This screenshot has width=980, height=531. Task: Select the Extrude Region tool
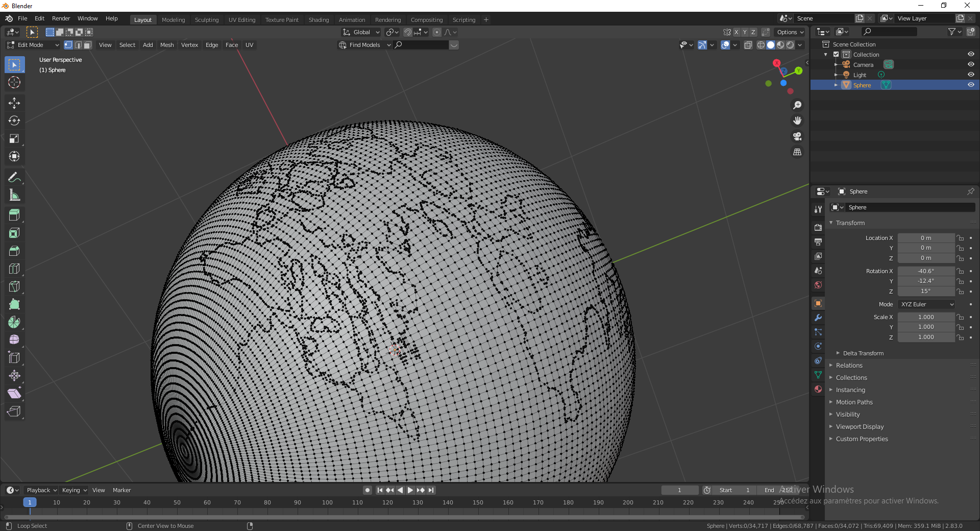[x=14, y=215]
